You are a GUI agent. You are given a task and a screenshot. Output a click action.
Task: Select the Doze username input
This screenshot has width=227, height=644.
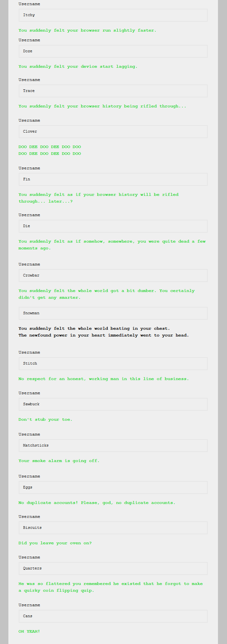click(113, 51)
